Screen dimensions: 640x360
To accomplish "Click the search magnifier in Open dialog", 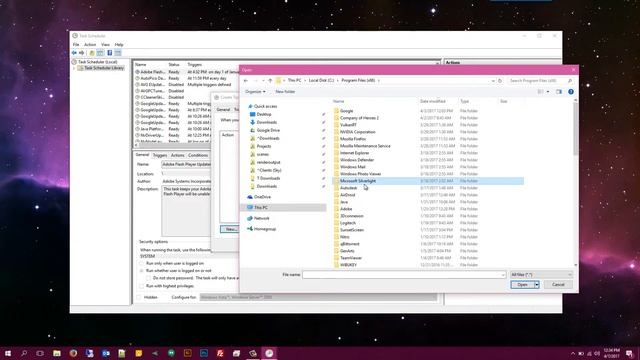I will (570, 81).
